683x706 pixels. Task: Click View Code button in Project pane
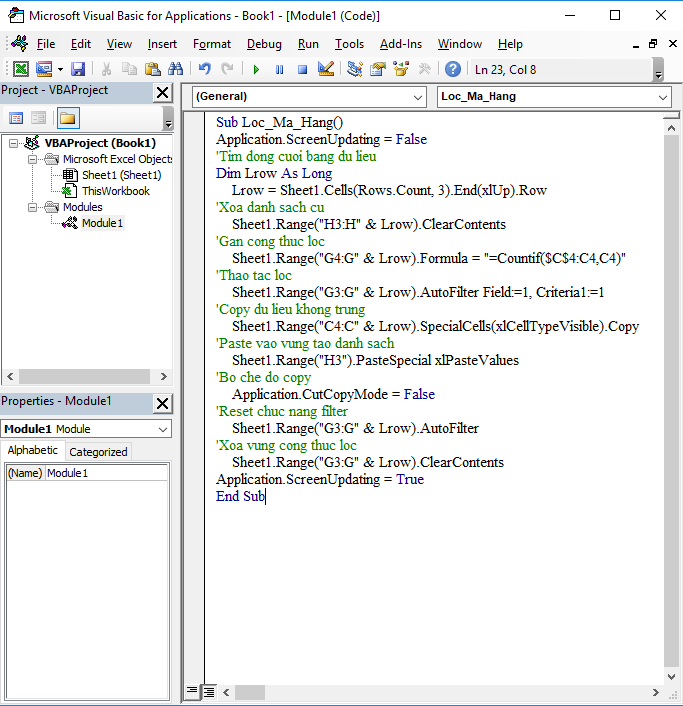15,118
